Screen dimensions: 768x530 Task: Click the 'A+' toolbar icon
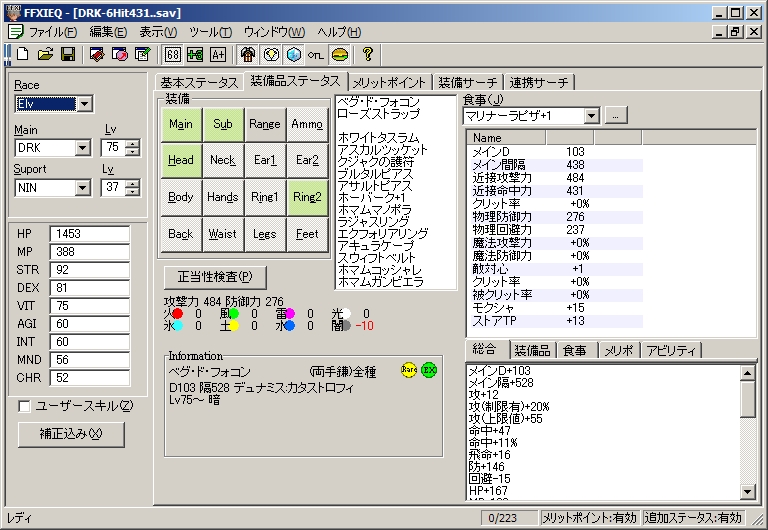coord(218,54)
